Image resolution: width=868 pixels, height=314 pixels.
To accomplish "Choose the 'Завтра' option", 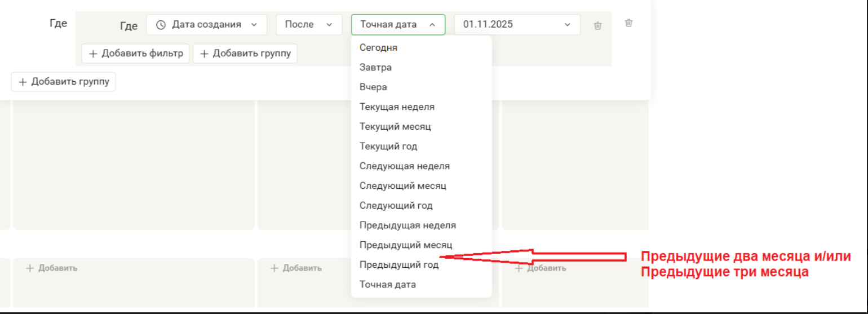I will pyautogui.click(x=375, y=68).
